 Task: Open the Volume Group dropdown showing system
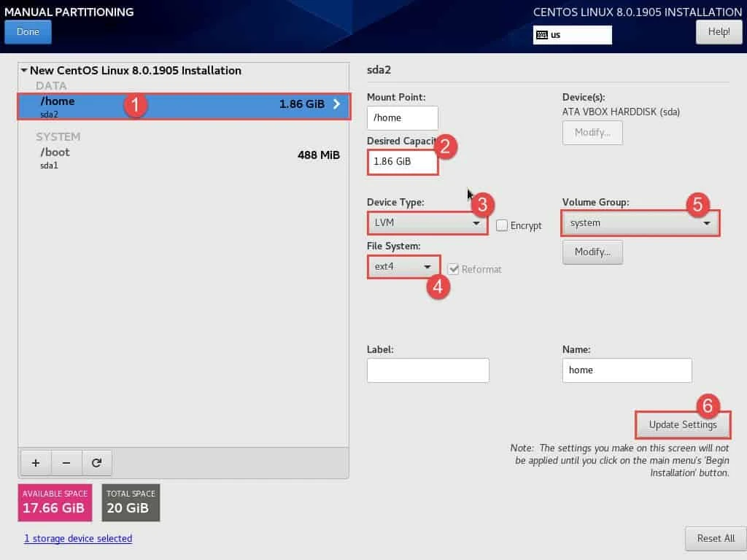tap(639, 223)
